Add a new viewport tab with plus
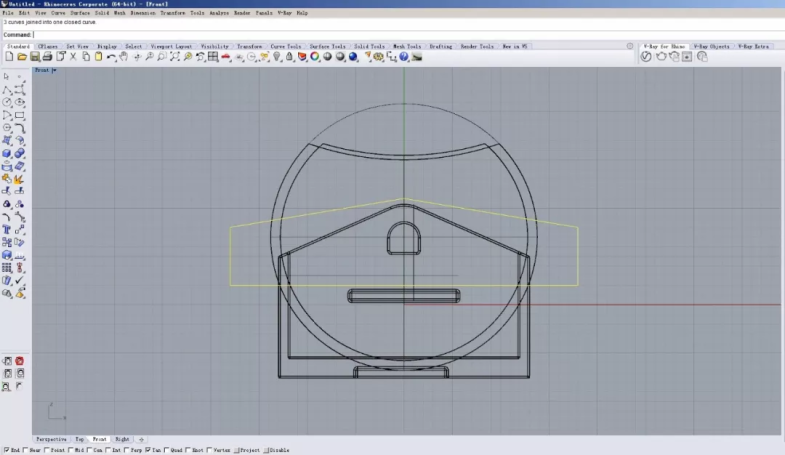 (141, 439)
